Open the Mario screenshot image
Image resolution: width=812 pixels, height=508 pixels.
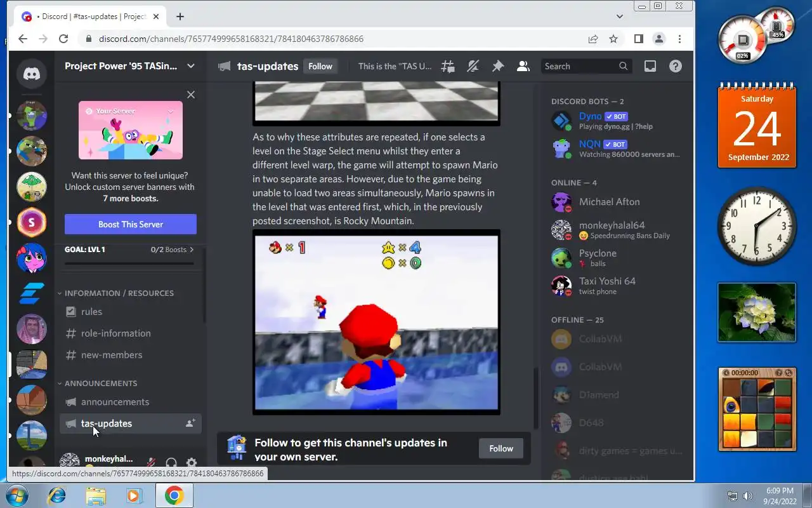[x=376, y=323]
